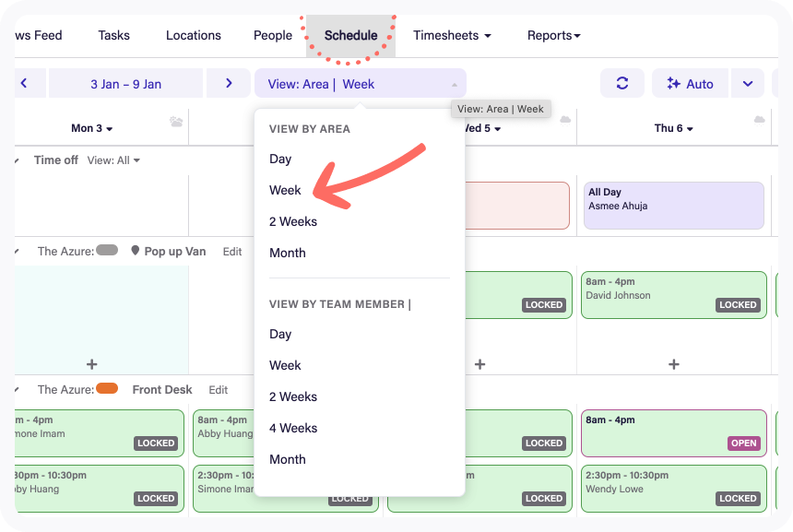Click the weather icon on Mon 3
793x532 pixels.
176,122
